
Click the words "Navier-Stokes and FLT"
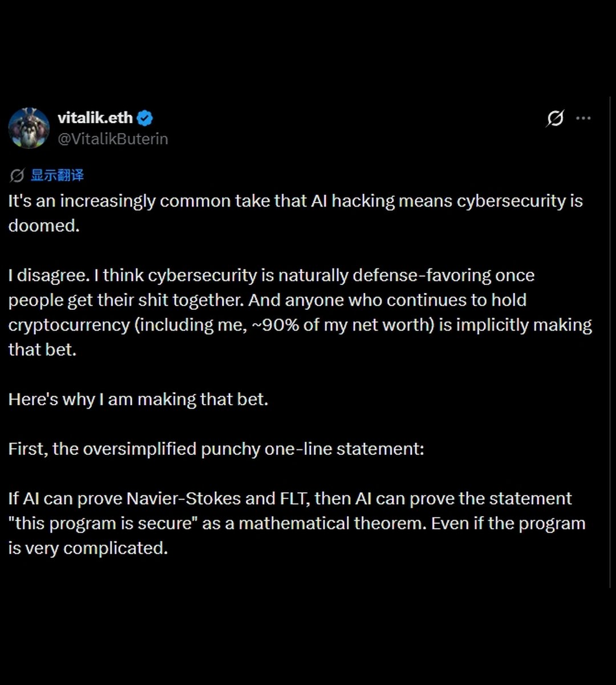pyautogui.click(x=217, y=498)
